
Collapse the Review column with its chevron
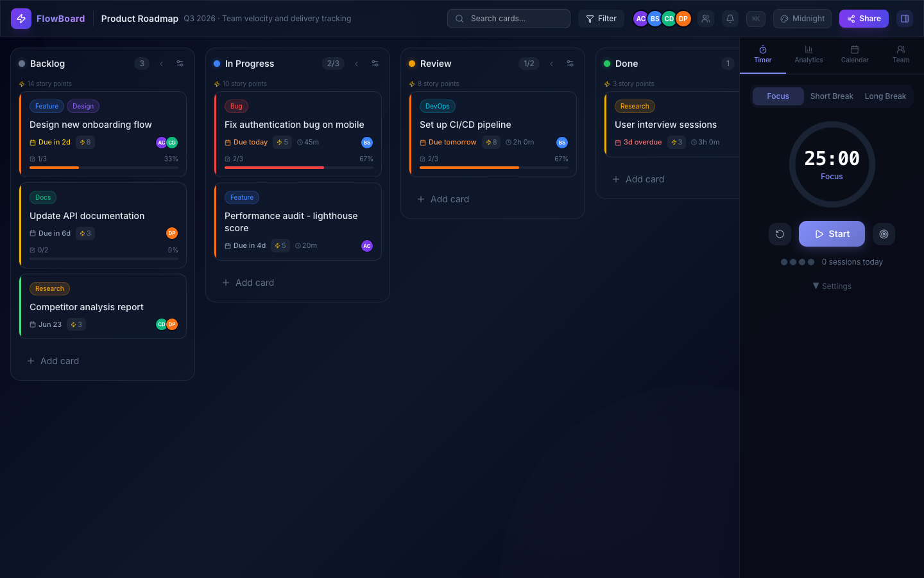coord(552,64)
